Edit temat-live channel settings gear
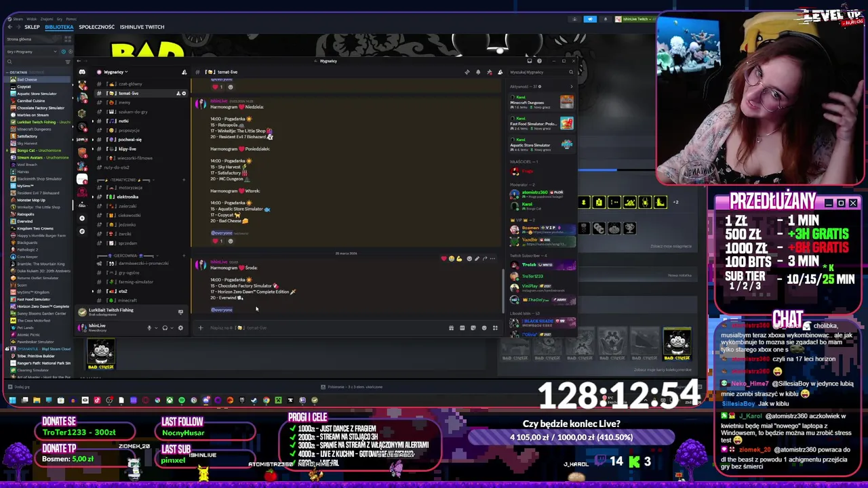 coord(184,94)
